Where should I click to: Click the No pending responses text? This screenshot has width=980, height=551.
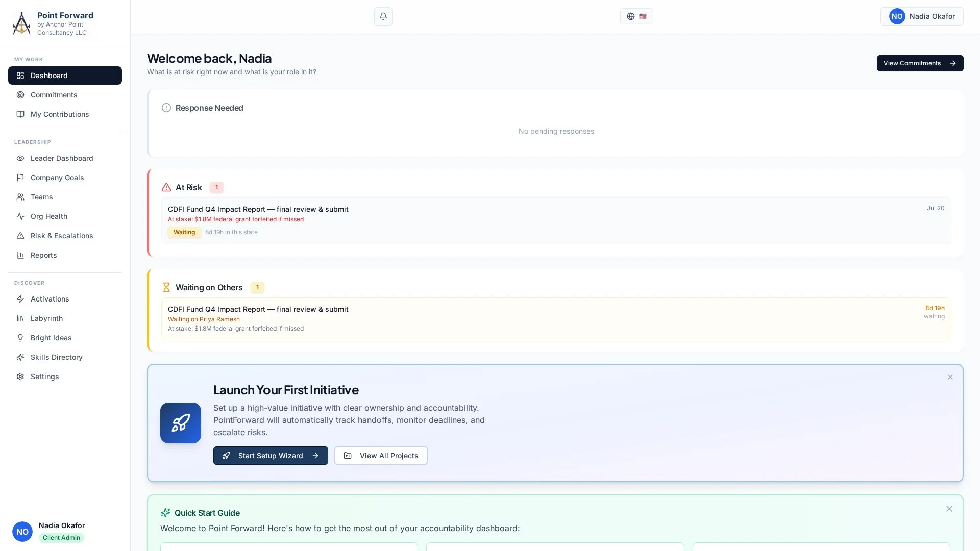(x=556, y=131)
